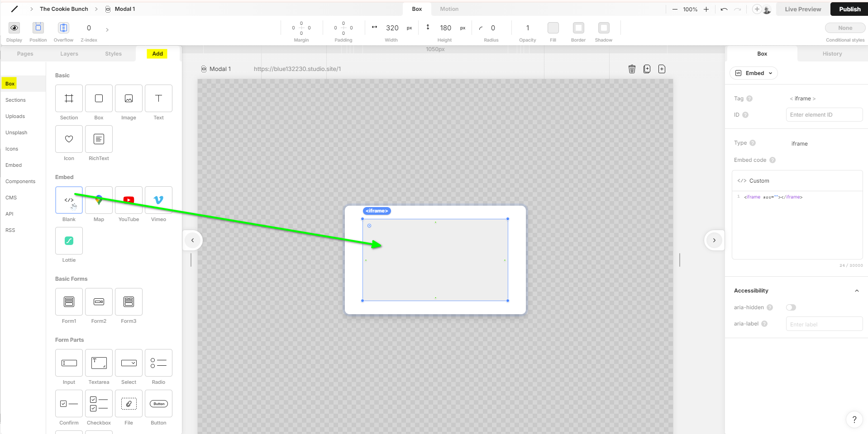Open the History tab
Image resolution: width=868 pixels, height=434 pixels.
point(832,54)
